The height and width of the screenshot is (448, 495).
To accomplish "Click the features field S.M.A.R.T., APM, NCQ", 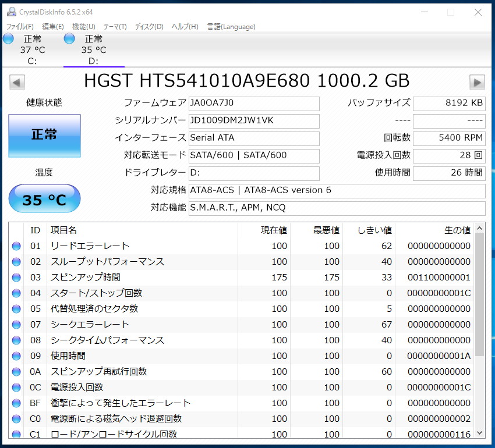I will 337,208.
